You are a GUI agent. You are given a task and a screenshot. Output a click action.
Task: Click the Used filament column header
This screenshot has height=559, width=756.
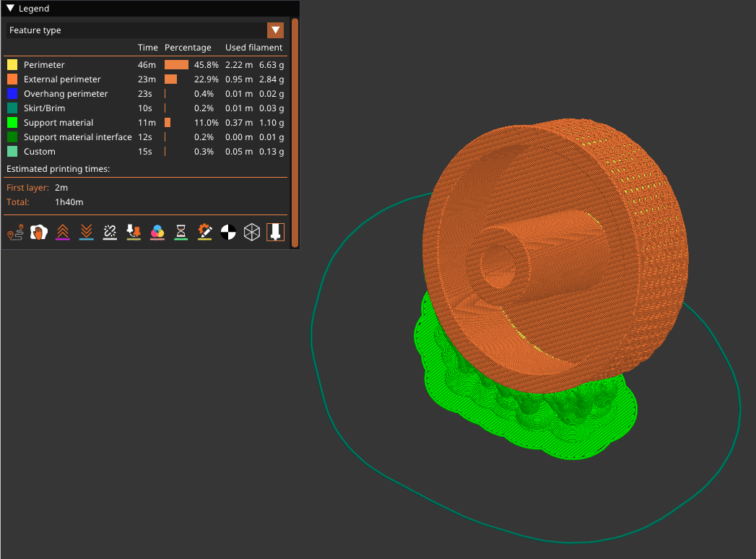pos(253,47)
